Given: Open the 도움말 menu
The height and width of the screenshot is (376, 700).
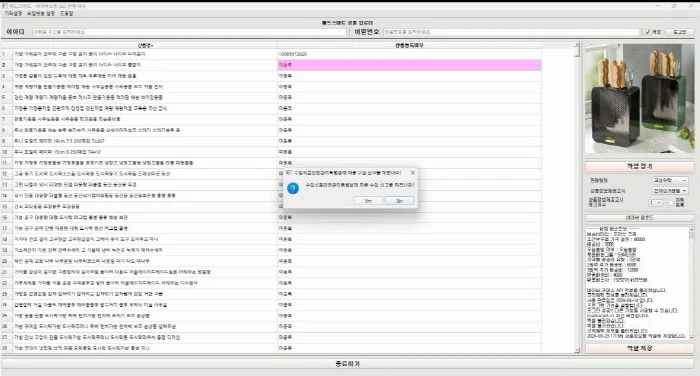Looking at the screenshot, I should [67, 13].
